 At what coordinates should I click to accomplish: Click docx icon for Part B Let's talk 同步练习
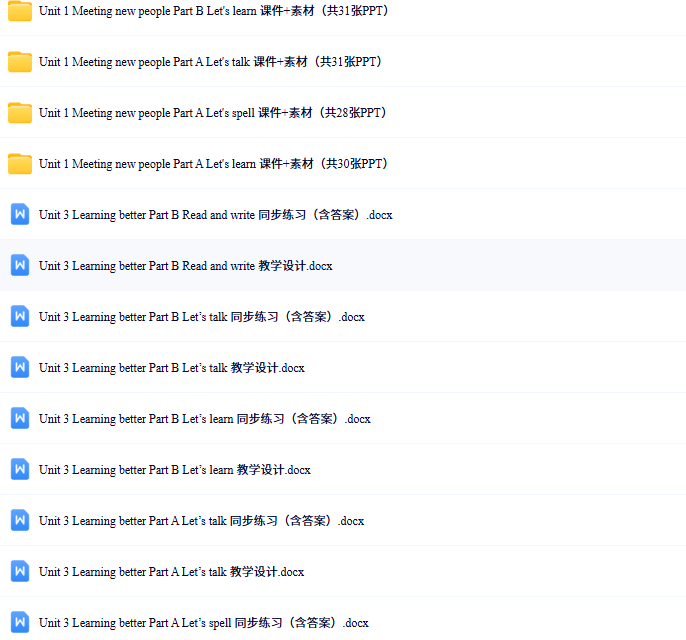pyautogui.click(x=20, y=317)
